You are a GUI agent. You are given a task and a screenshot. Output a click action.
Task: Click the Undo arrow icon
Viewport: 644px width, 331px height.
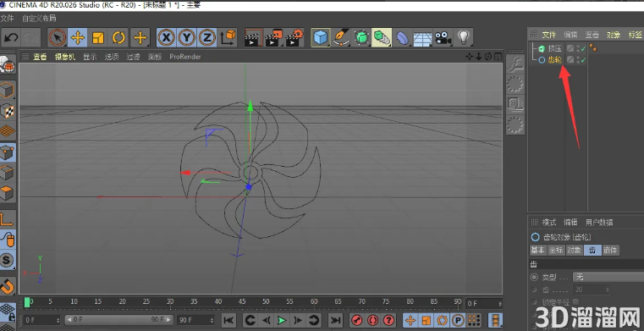[11, 38]
